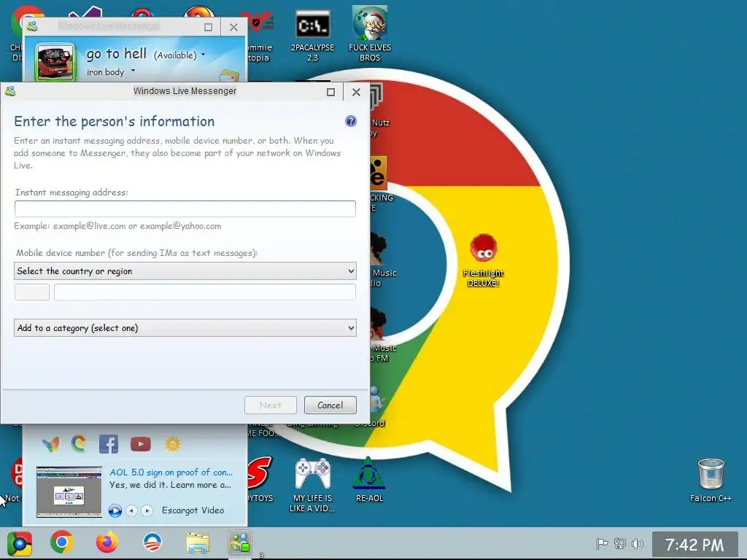
Task: Open the Falcon C++ recycle bin icon
Action: (x=711, y=480)
